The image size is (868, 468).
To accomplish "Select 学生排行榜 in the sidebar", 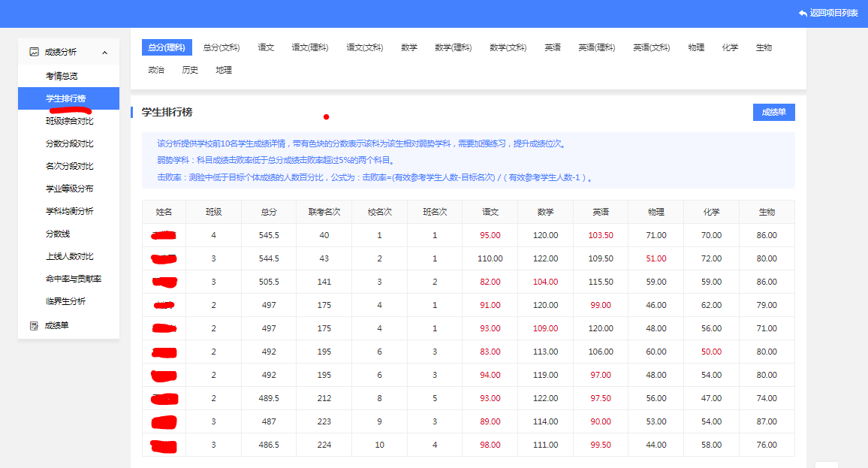I will 66,98.
